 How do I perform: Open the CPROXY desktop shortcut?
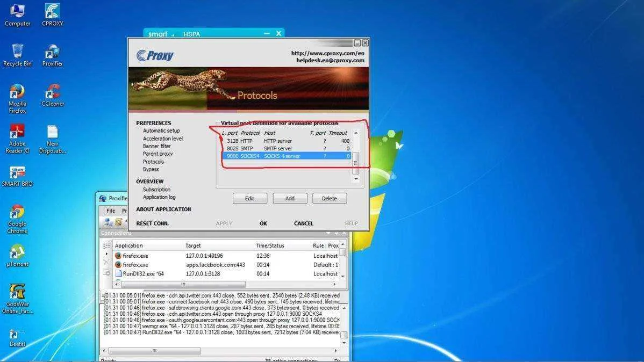53,15
